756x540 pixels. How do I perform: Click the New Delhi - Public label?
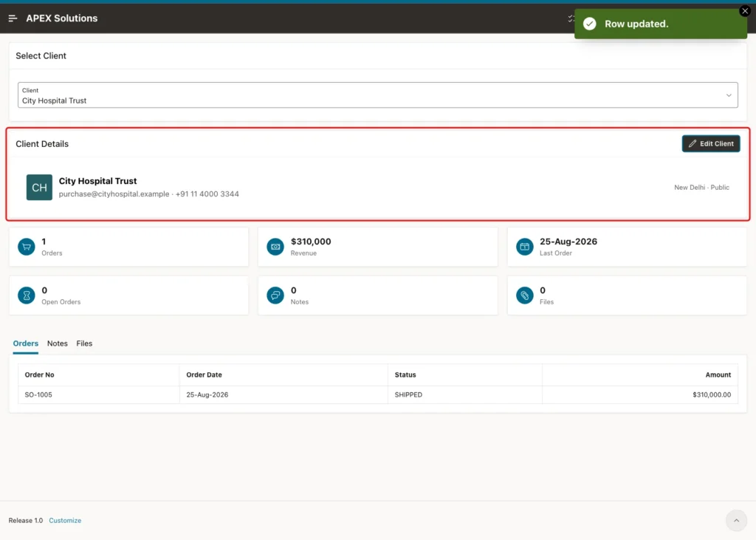pos(701,187)
